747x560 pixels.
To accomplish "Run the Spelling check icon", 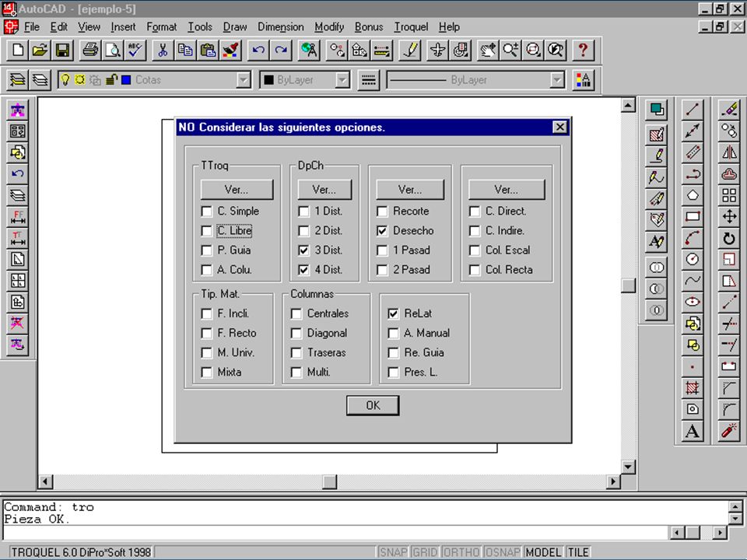I will [135, 50].
